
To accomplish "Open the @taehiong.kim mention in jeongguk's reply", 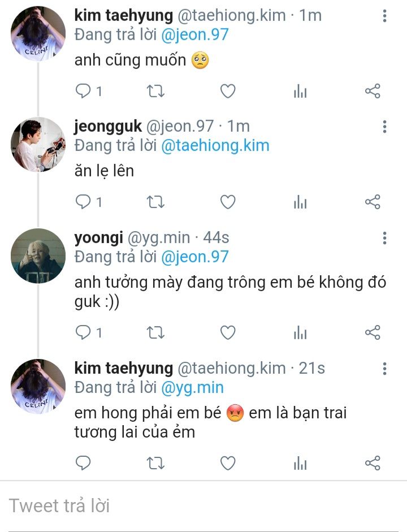I will pos(215,145).
